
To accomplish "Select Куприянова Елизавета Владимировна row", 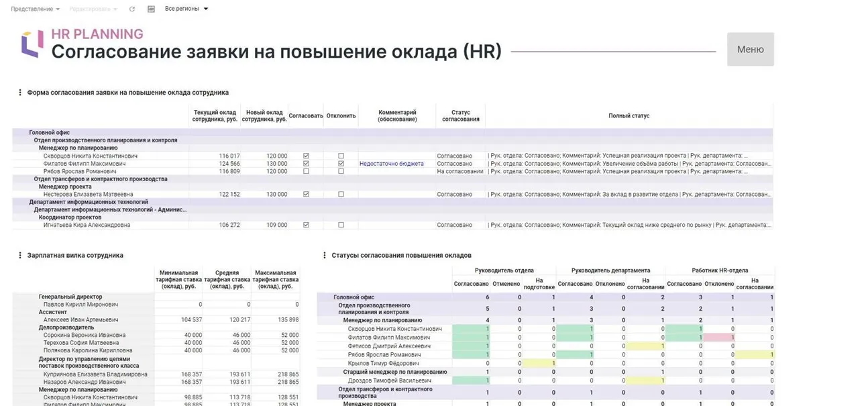I will (156, 374).
